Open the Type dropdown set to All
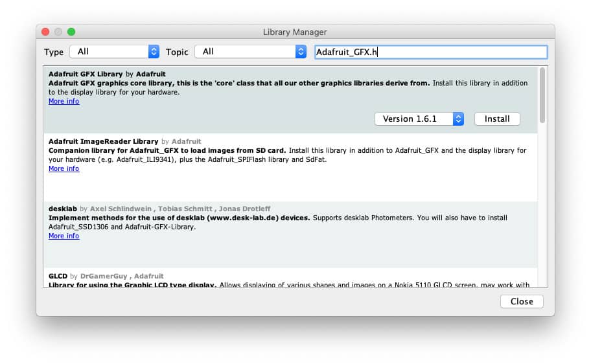 (x=114, y=52)
